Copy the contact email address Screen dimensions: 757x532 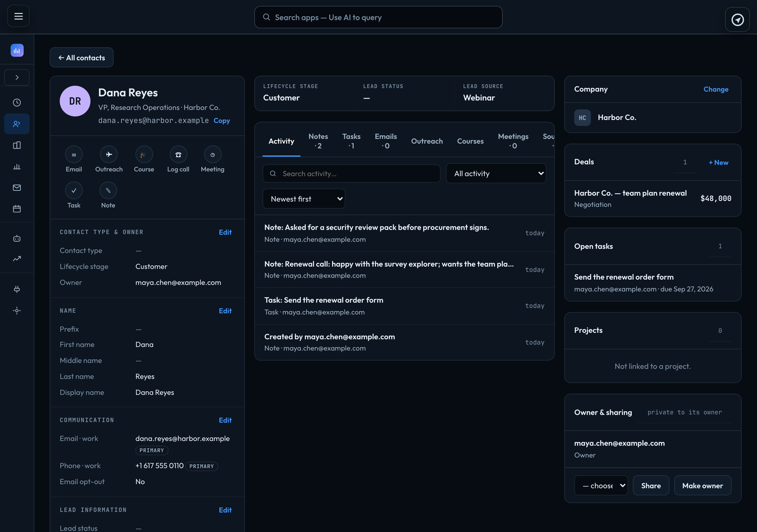[x=221, y=121]
